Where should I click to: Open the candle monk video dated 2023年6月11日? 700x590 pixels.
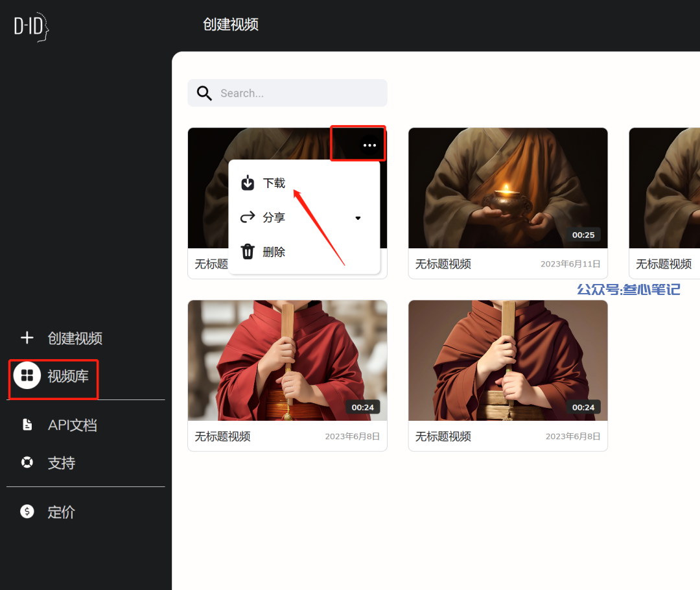pos(508,188)
